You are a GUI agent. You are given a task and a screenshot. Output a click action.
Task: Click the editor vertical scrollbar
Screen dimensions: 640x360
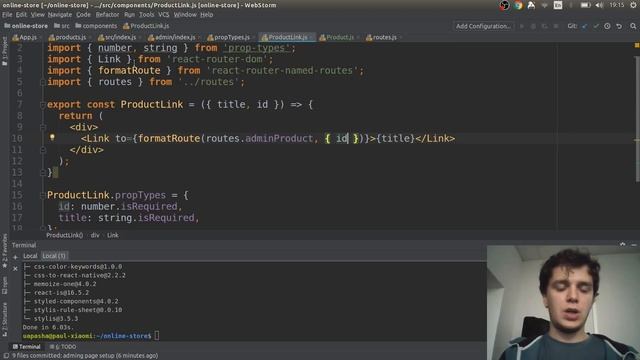[637, 119]
